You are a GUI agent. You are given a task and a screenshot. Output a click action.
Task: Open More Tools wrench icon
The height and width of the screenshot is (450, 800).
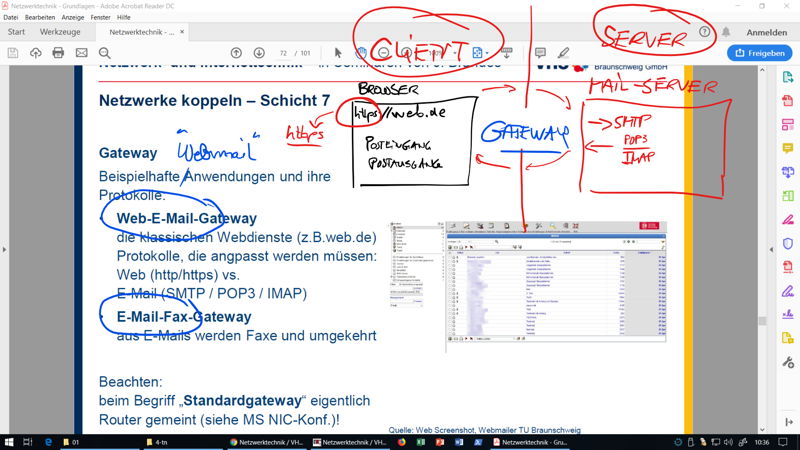coord(787,363)
